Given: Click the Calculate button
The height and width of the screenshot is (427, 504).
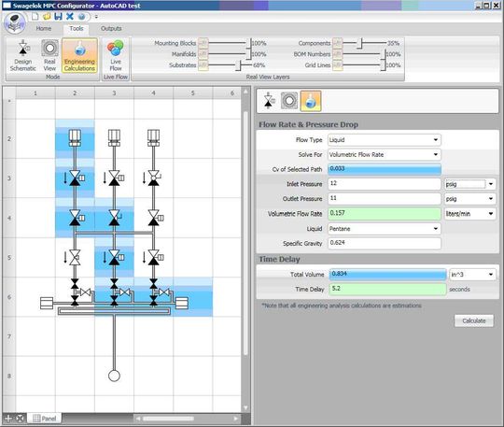Looking at the screenshot, I should tap(474, 320).
